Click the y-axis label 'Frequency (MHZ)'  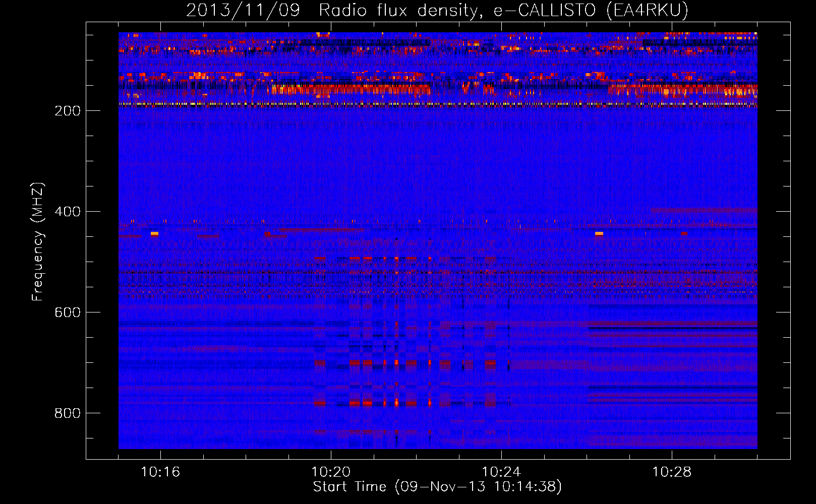tap(38, 242)
